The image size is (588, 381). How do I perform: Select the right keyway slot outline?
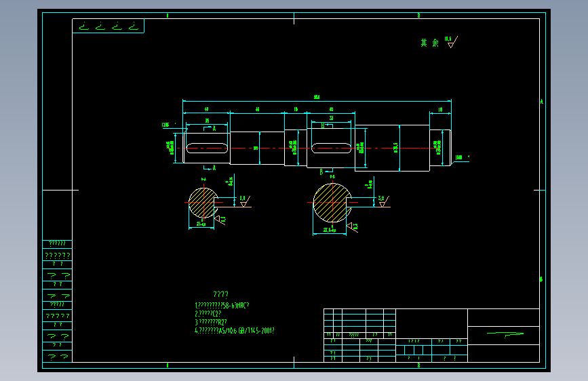(x=331, y=148)
